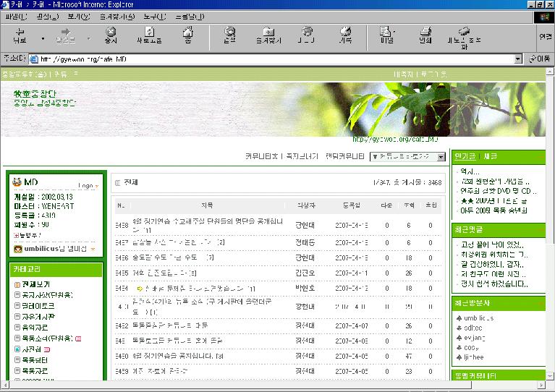Open the community select box above post list

pyautogui.click(x=407, y=156)
